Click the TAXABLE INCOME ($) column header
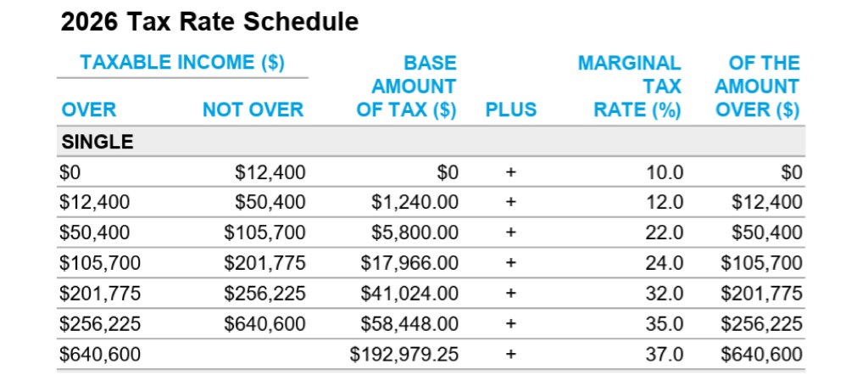This screenshot has width=868, height=381. click(x=182, y=63)
